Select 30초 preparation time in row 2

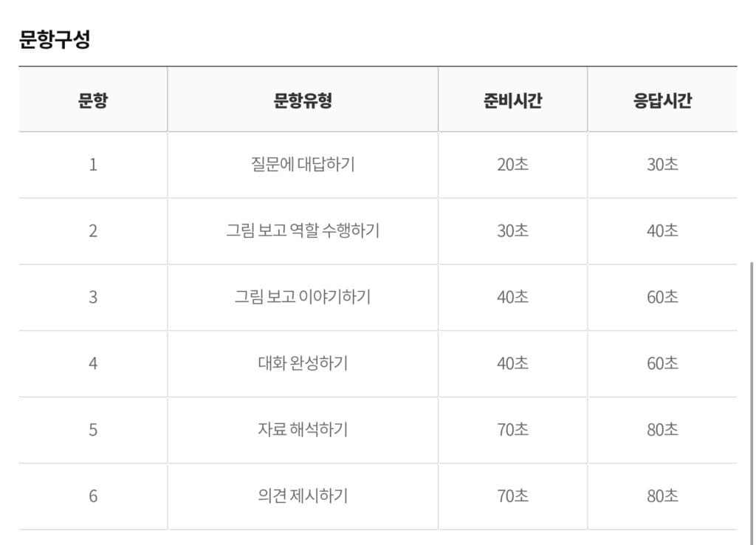coord(512,231)
